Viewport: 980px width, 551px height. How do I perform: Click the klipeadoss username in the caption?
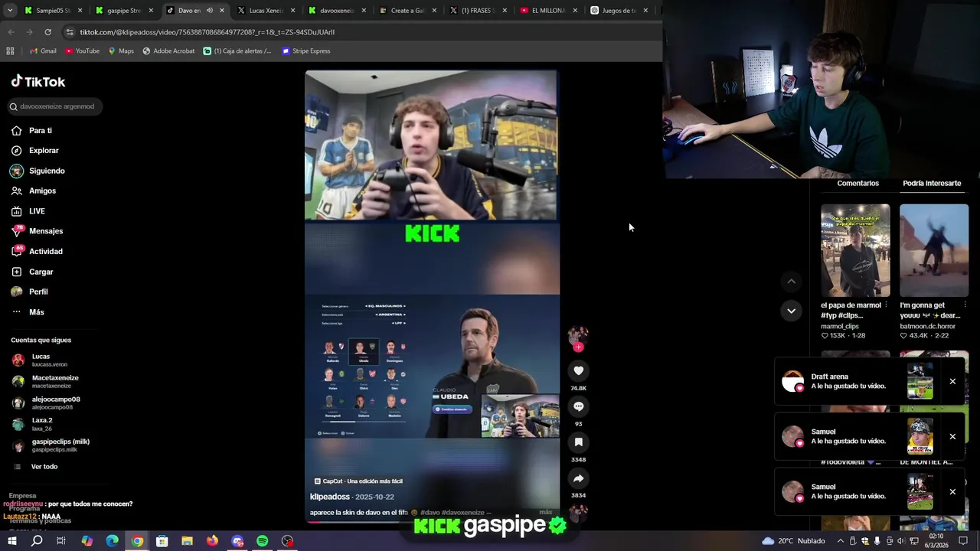tap(329, 497)
